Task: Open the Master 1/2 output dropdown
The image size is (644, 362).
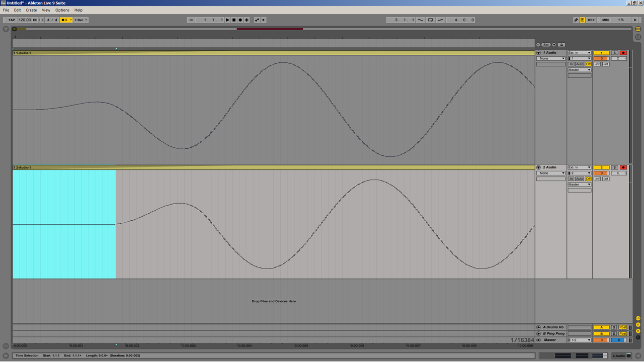Action: point(580,340)
